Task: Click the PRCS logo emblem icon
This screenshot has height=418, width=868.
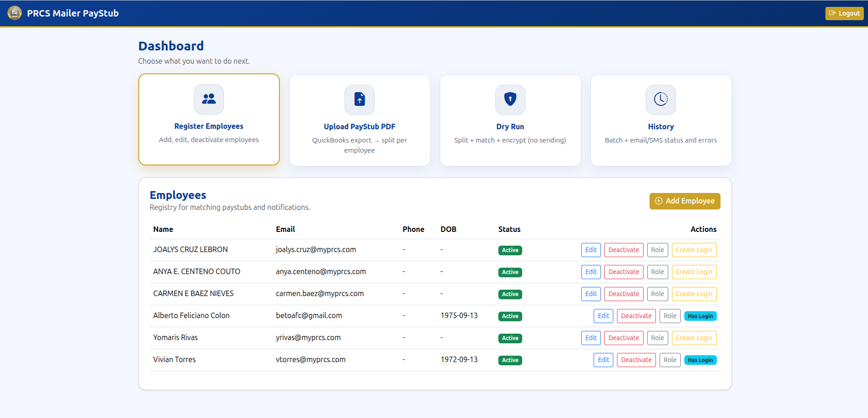Action: pyautogui.click(x=15, y=13)
